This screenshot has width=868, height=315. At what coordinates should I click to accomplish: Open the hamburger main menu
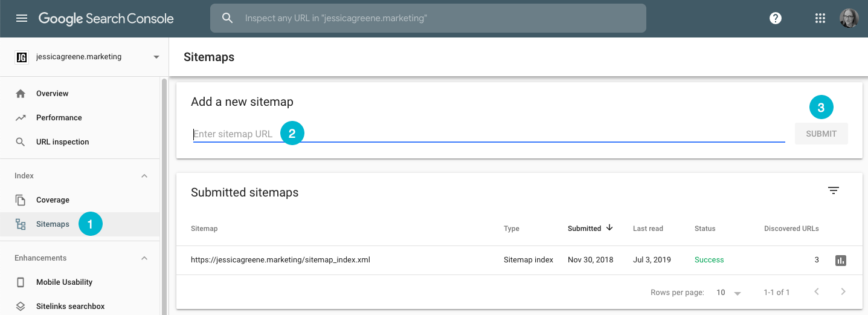pyautogui.click(x=22, y=18)
